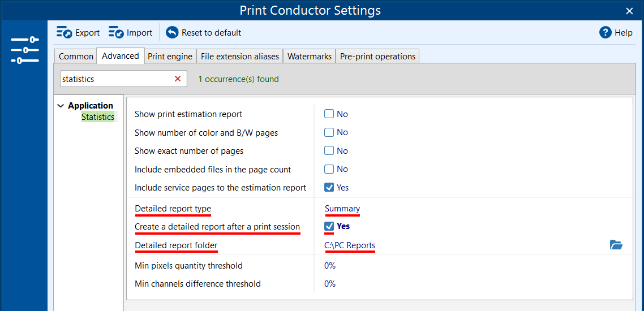The height and width of the screenshot is (311, 644).
Task: Go to File extension aliases tab
Action: tap(240, 56)
